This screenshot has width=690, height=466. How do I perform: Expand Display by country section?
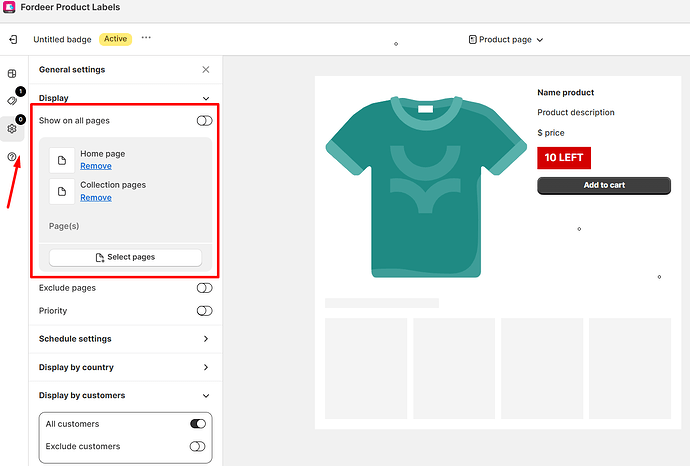tap(206, 367)
